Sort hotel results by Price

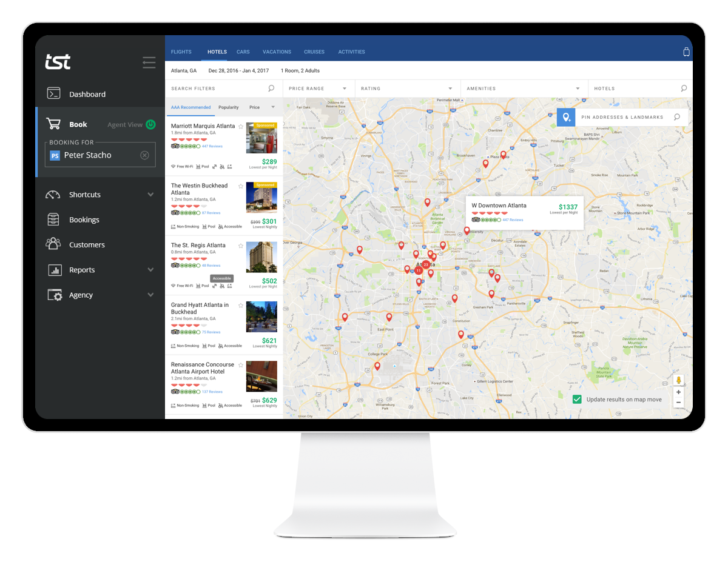(x=254, y=107)
